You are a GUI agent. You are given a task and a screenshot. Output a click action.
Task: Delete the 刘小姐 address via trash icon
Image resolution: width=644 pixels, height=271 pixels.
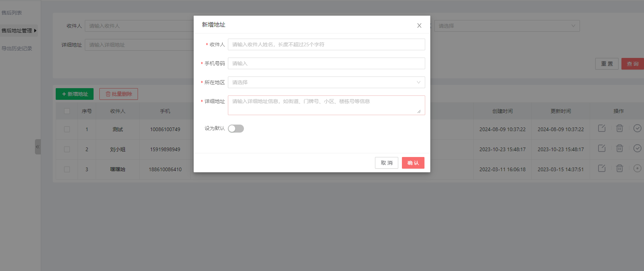tap(619, 148)
